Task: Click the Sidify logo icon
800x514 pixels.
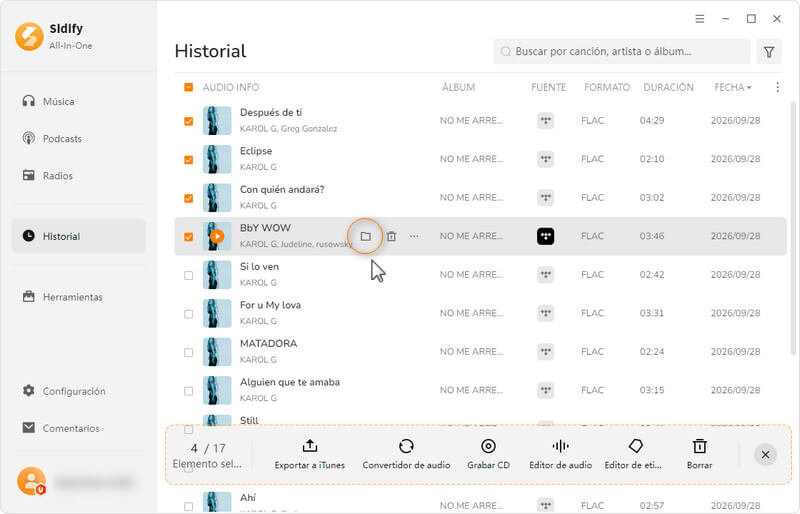Action: coord(29,36)
